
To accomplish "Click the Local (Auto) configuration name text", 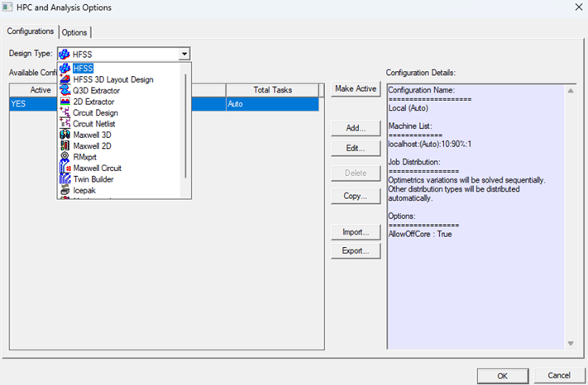I will (408, 108).
